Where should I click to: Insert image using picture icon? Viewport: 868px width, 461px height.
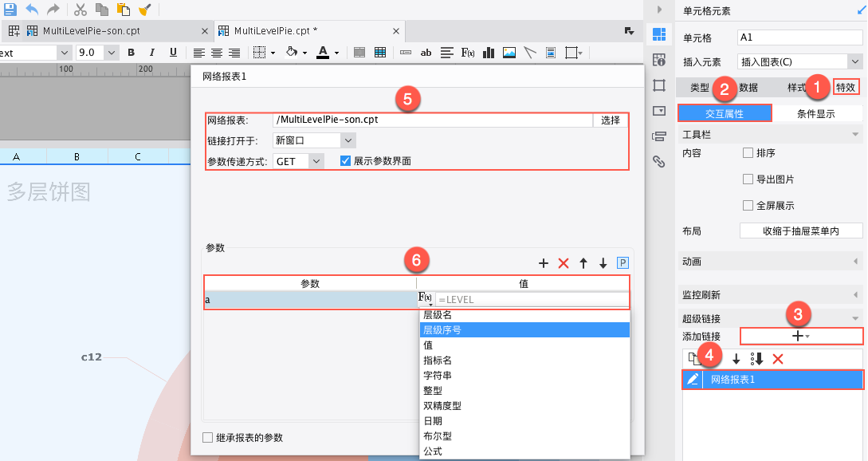509,53
